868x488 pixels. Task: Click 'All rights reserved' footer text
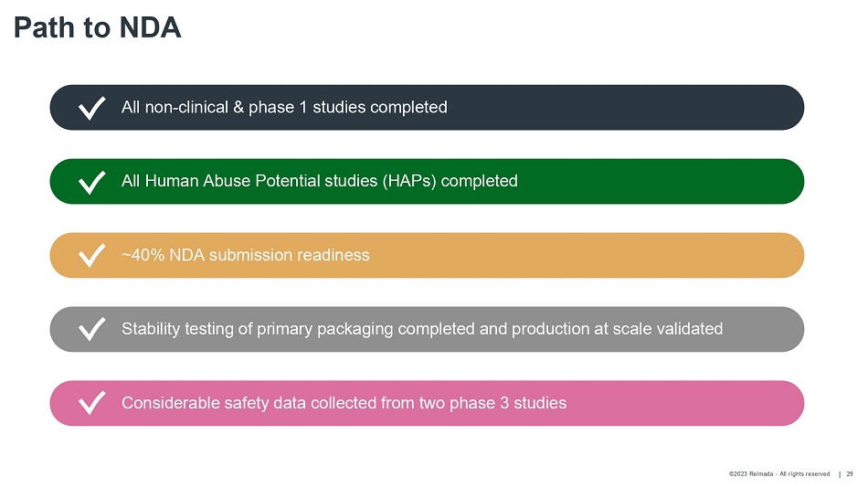(x=805, y=474)
